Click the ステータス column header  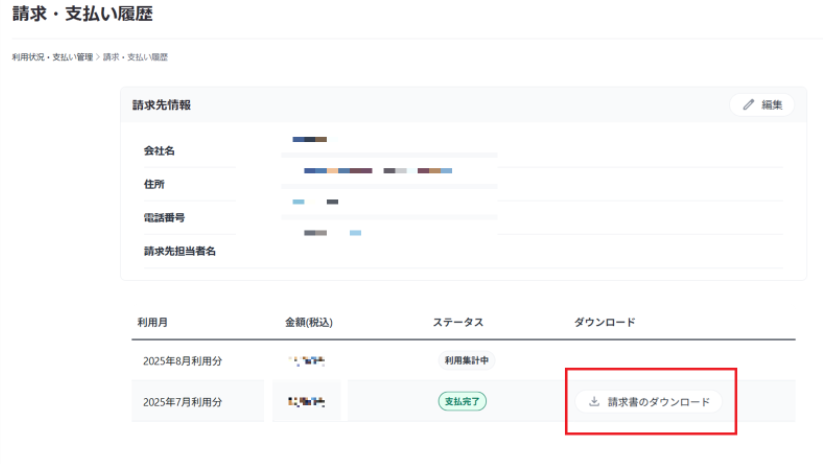[458, 322]
